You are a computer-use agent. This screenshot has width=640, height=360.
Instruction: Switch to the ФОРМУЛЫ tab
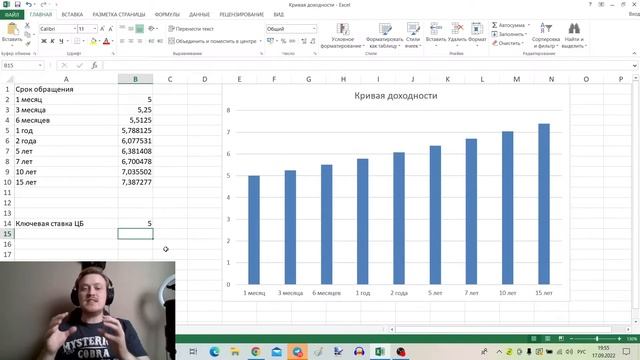tap(167, 14)
